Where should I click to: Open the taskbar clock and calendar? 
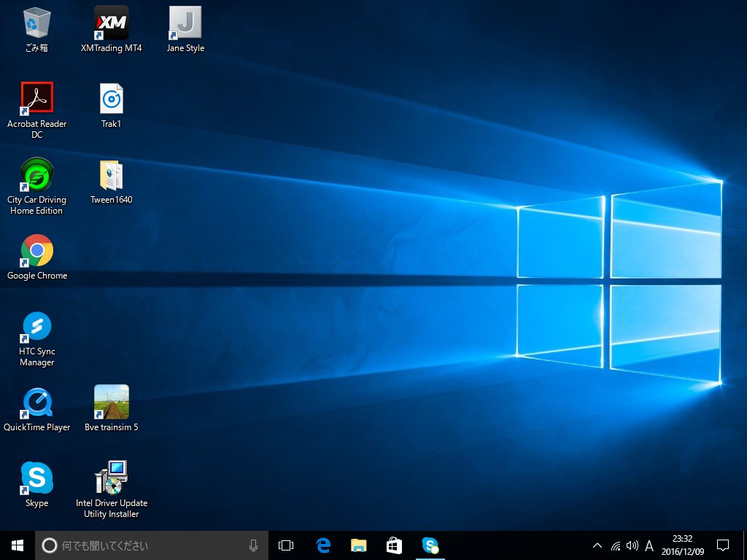(x=683, y=545)
